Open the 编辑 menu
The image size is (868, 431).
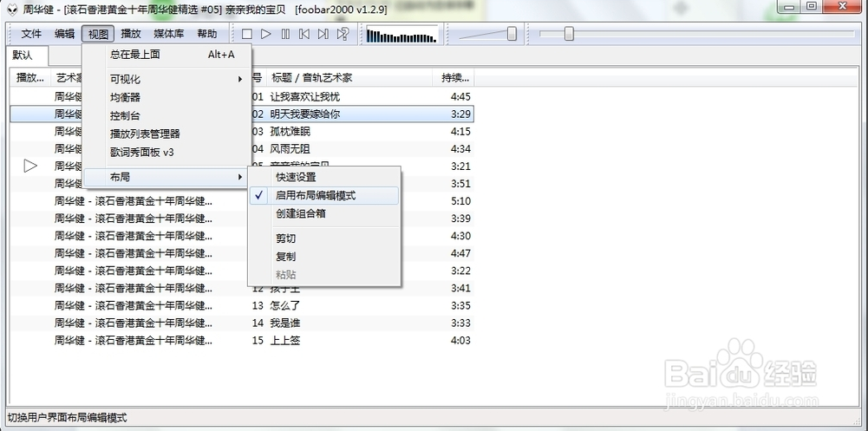[x=65, y=34]
